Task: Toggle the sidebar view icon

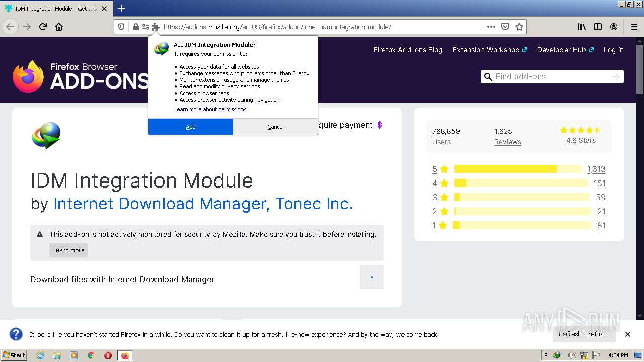Action: click(598, 27)
